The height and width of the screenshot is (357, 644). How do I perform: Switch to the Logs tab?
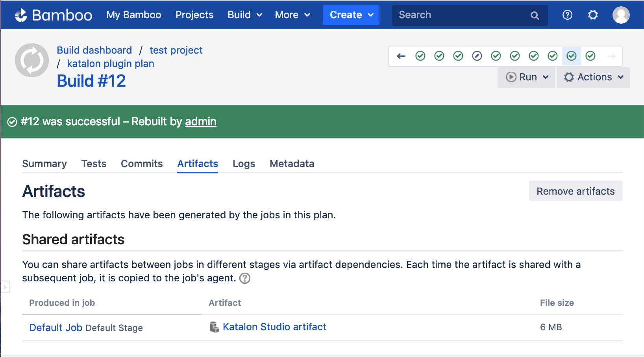(244, 164)
